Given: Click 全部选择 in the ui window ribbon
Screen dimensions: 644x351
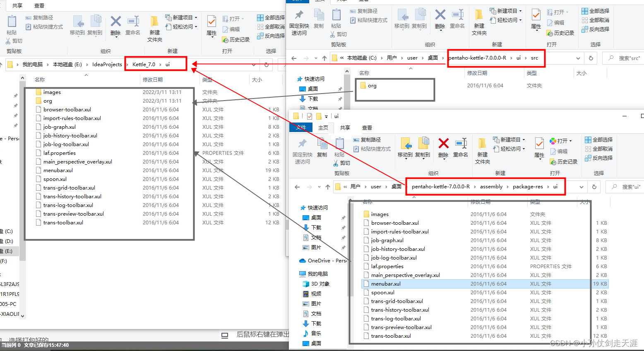Looking at the screenshot, I should click(x=599, y=140).
